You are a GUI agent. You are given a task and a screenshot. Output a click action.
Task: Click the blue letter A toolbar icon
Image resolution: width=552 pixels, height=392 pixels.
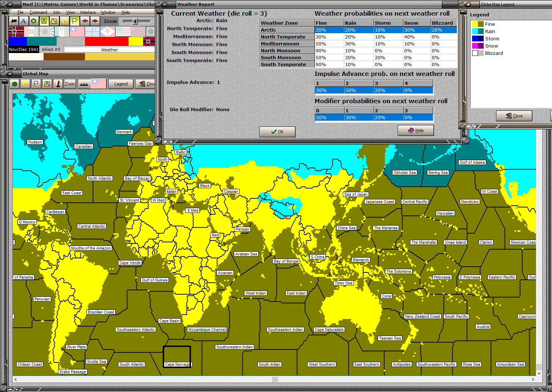pos(24,21)
